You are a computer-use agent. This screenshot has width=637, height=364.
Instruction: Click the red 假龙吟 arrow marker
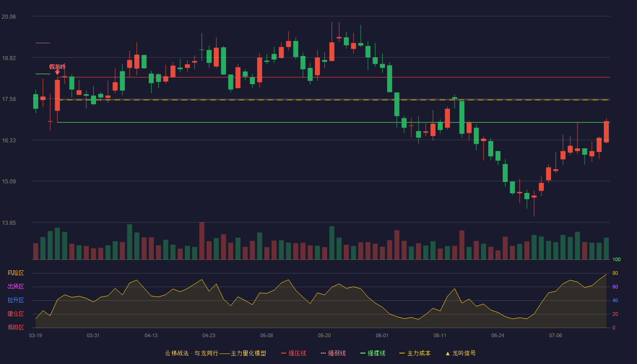[57, 72]
